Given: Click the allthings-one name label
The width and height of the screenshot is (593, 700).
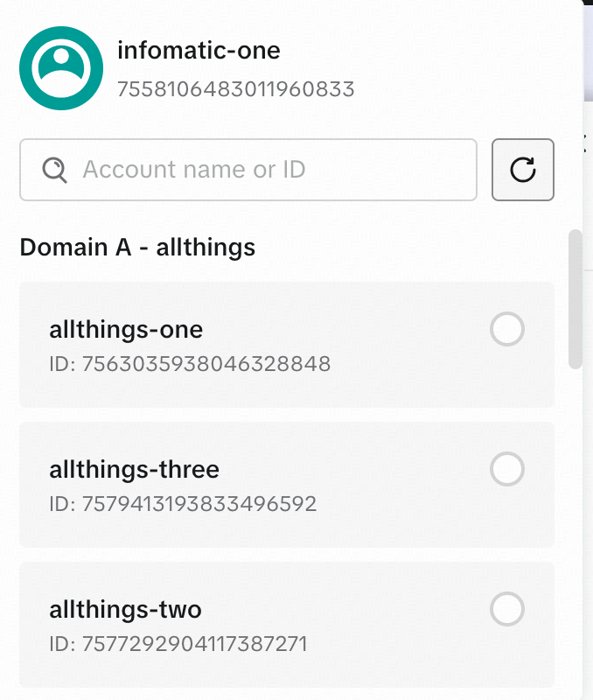Looking at the screenshot, I should [x=126, y=330].
